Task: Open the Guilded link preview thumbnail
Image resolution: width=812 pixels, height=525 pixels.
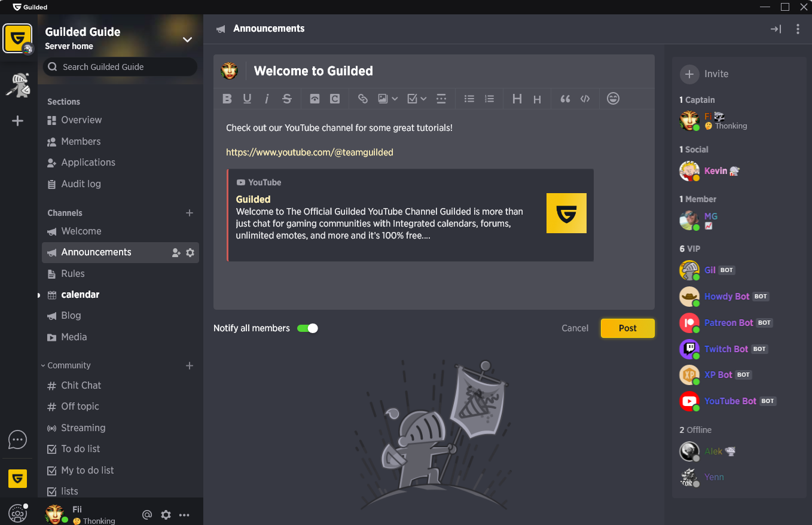Action: 566,213
